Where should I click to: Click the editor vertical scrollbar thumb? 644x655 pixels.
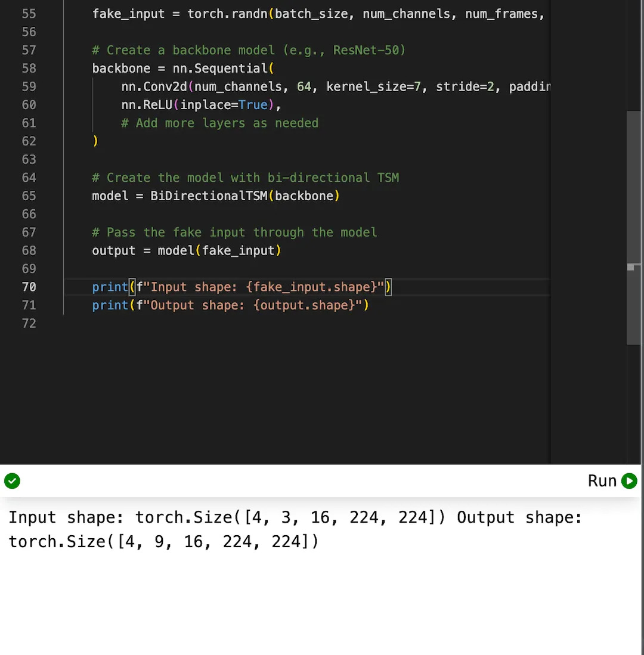pos(633,228)
